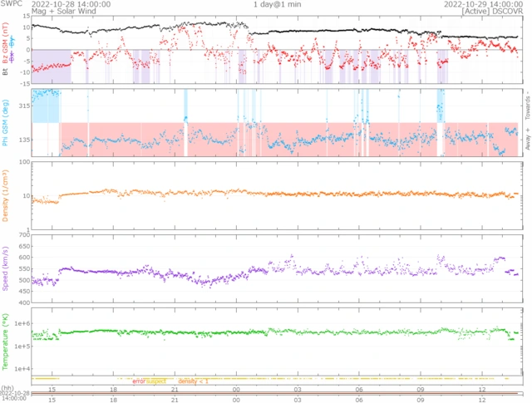This screenshot has height=403, width=532.
Task: Select the 18 hour tick on time axis
Action: tap(113, 388)
